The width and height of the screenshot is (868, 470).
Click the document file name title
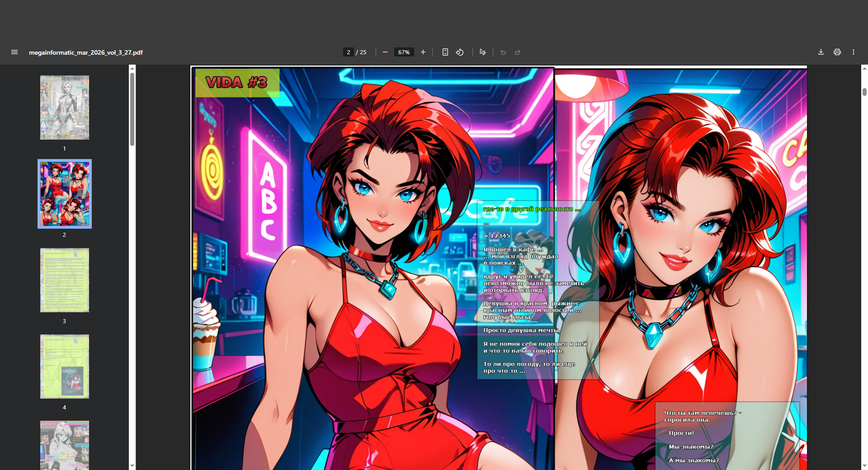[x=86, y=52]
